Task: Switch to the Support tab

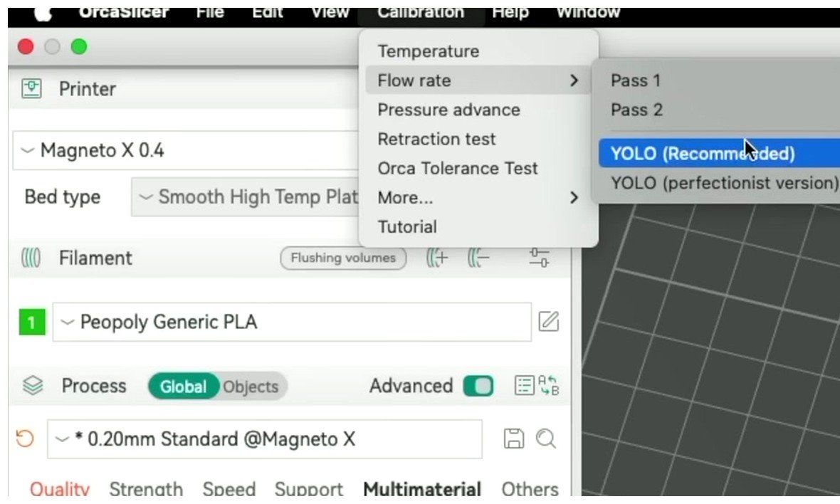Action: (308, 488)
